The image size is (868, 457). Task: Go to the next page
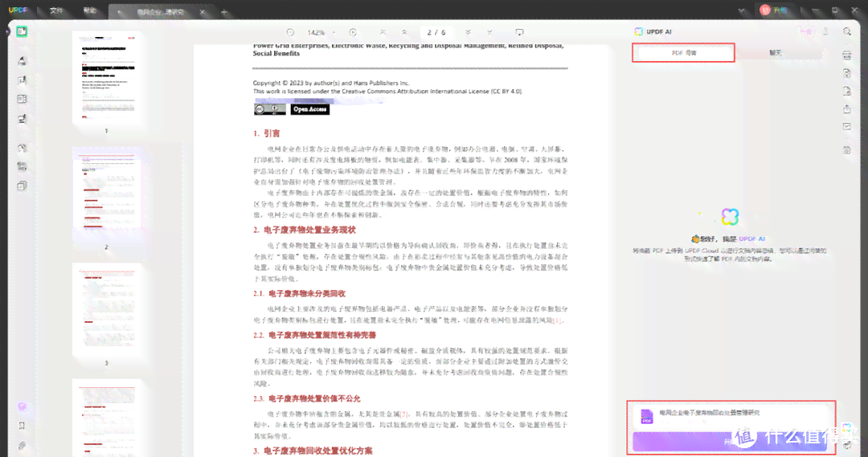[x=469, y=33]
